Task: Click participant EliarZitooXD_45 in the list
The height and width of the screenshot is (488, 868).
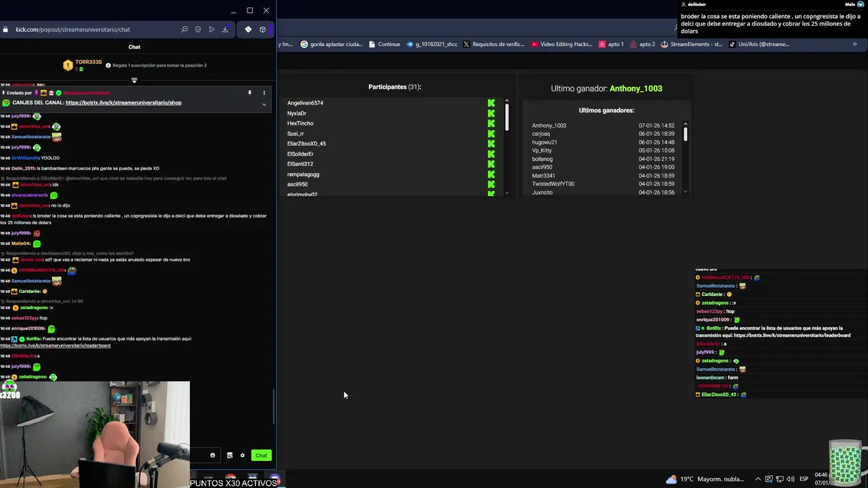Action: pos(307,144)
